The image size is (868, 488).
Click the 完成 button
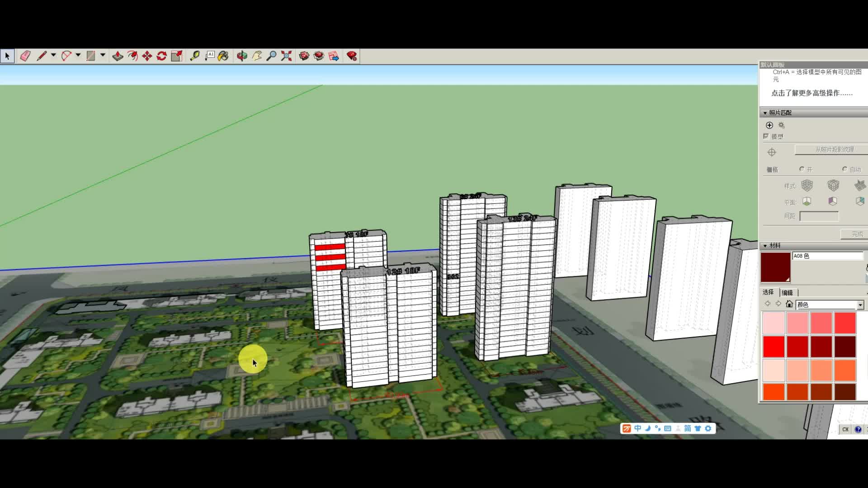pyautogui.click(x=854, y=234)
